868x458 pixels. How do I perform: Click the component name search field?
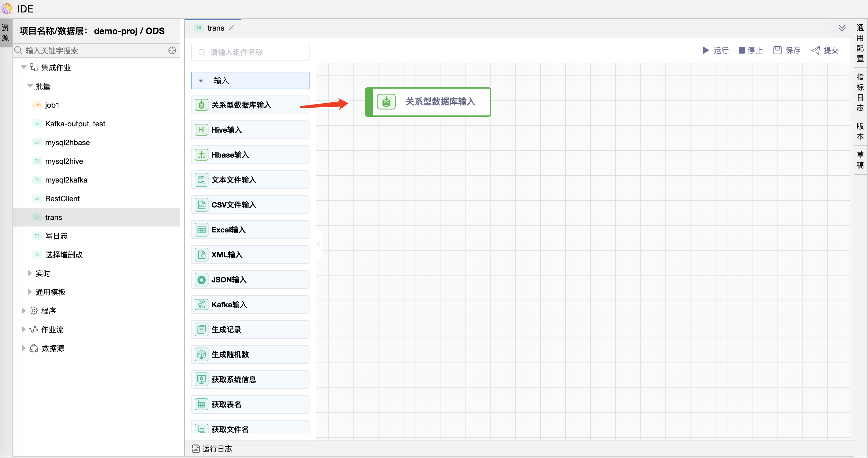tap(250, 53)
